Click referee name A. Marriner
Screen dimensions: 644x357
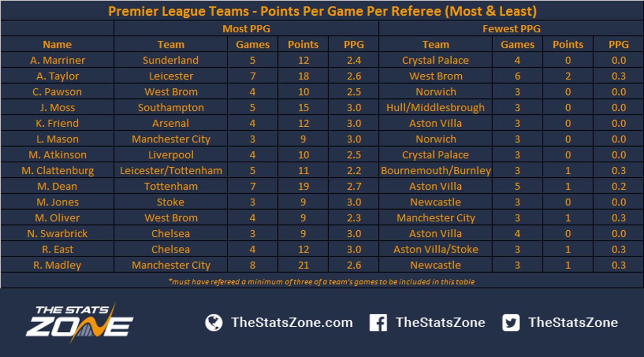58,60
